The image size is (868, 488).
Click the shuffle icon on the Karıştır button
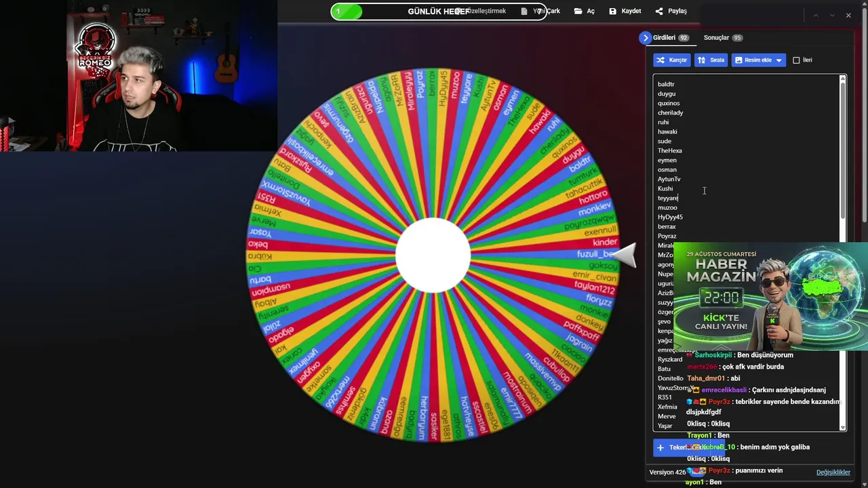[x=661, y=60]
